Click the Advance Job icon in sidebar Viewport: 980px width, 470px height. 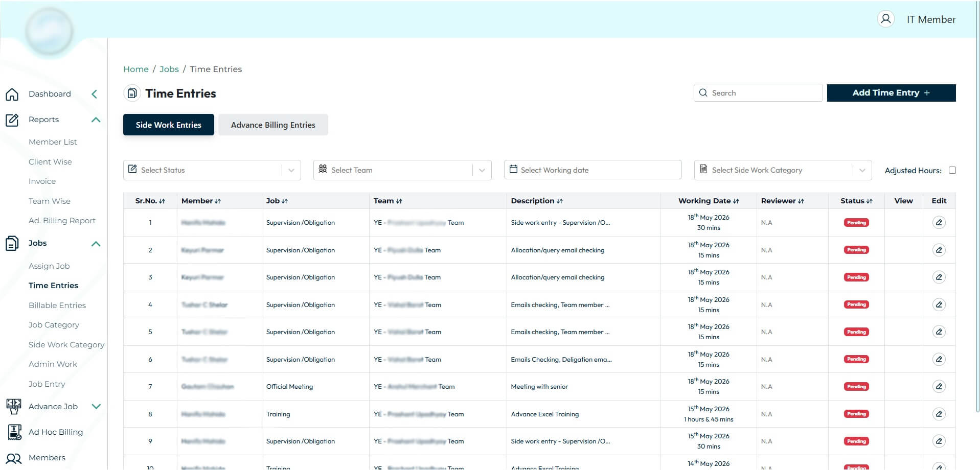coord(14,407)
